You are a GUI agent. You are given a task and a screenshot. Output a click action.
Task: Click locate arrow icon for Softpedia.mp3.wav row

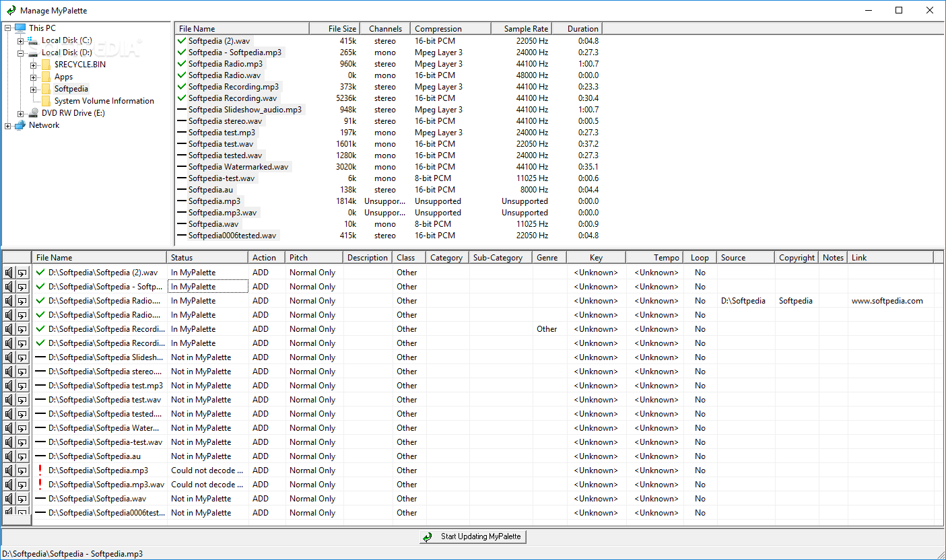(x=23, y=485)
